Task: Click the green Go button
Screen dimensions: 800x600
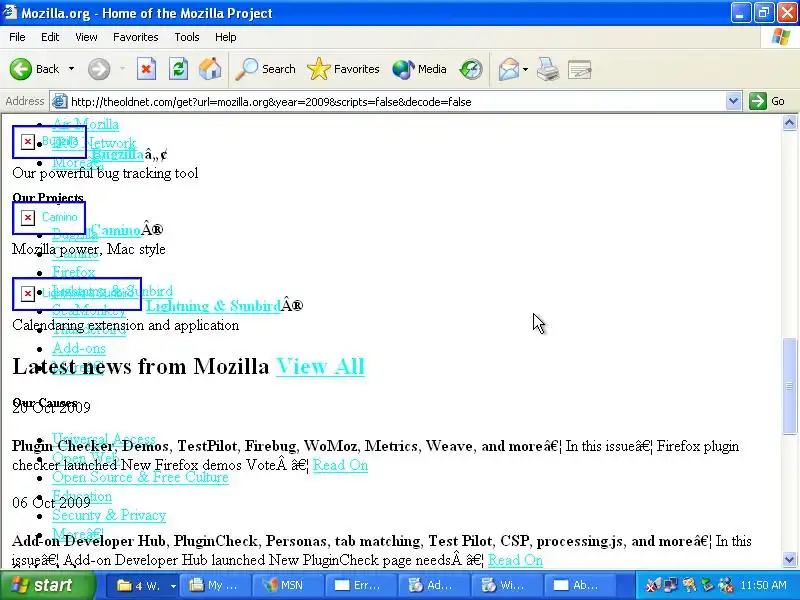Action: 767,101
